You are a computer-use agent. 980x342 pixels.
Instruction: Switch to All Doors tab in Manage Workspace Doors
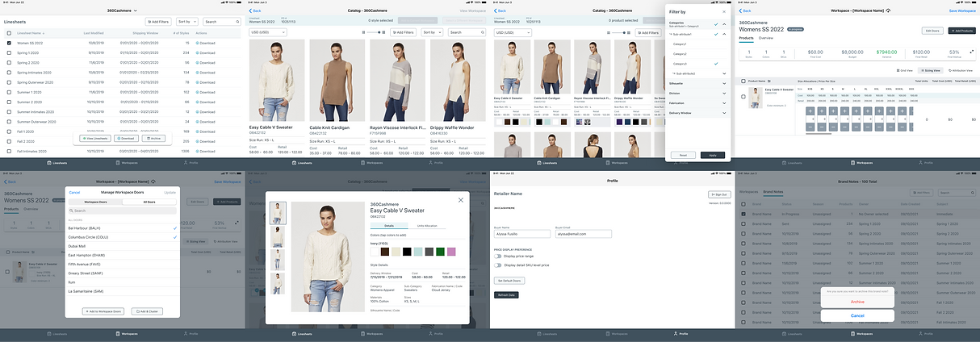(x=149, y=202)
